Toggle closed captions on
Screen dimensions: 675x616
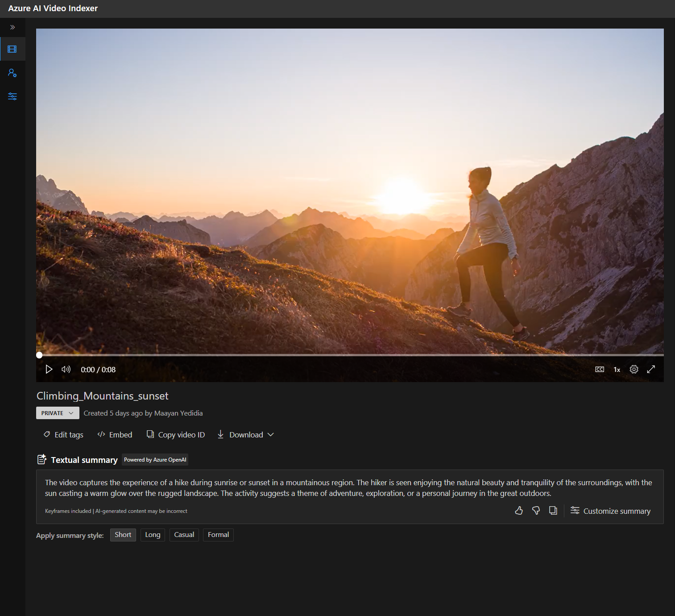pyautogui.click(x=599, y=369)
